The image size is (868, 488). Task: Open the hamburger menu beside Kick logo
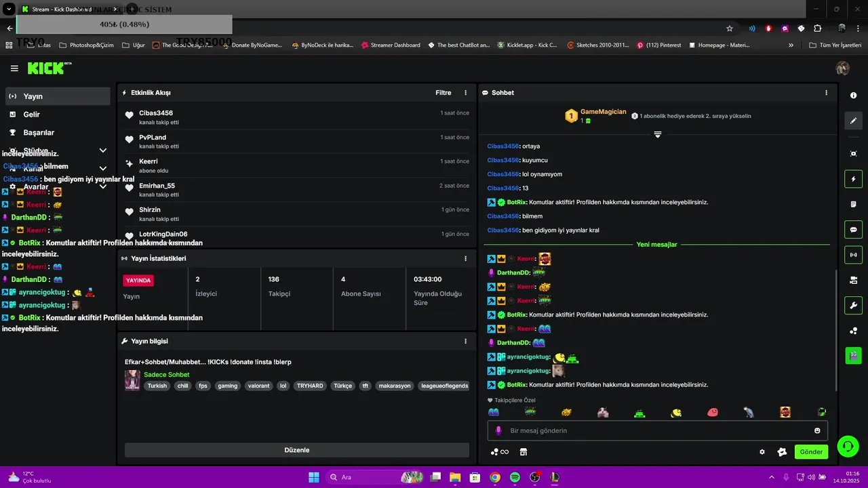point(14,68)
